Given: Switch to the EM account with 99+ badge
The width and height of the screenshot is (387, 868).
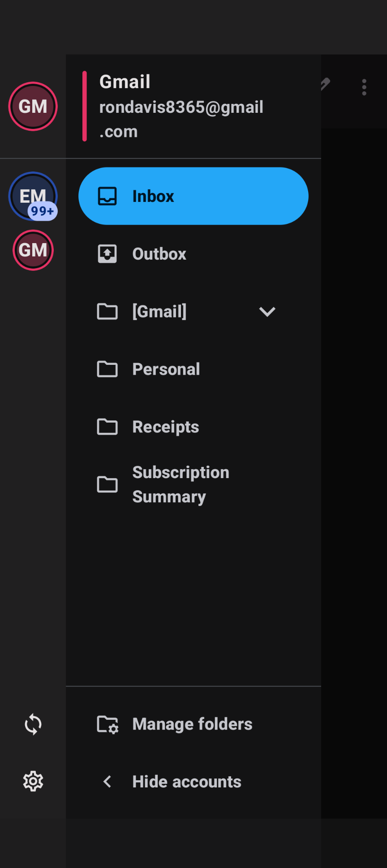Looking at the screenshot, I should coord(33,196).
